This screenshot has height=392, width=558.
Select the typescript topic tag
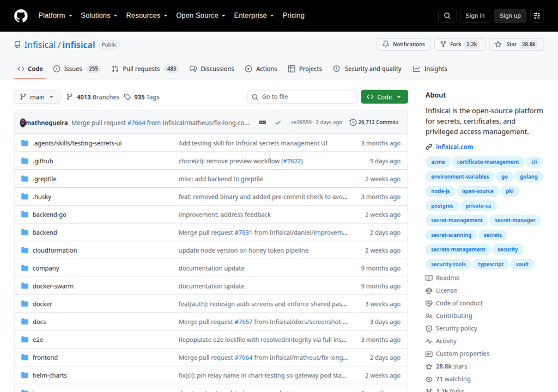pos(490,264)
